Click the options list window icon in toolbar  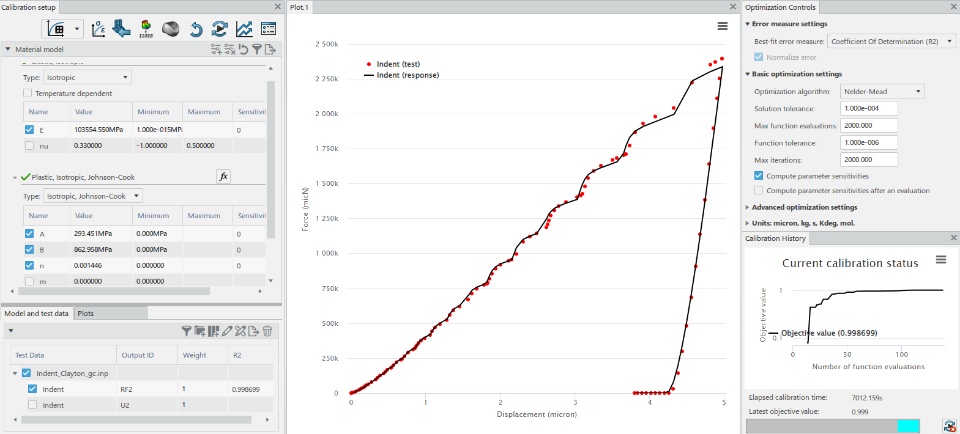pos(268,29)
